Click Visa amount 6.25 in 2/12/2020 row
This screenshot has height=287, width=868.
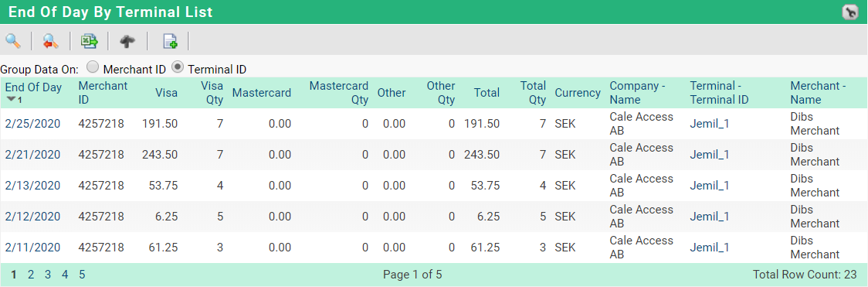coord(167,217)
